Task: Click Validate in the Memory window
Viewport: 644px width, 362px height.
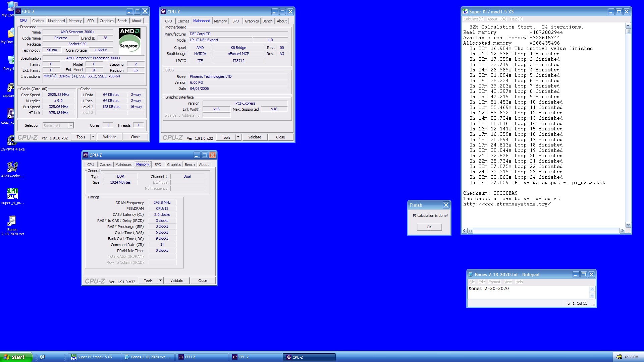Action: click(177, 281)
